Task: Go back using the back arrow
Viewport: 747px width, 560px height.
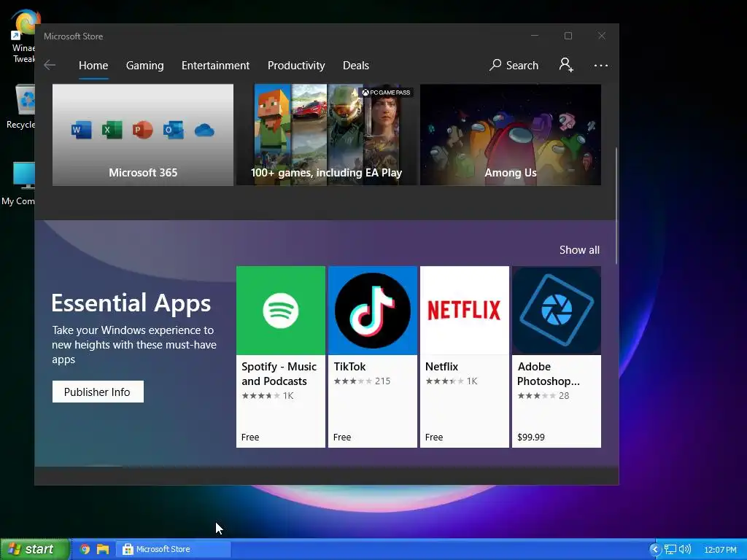Action: pyautogui.click(x=50, y=65)
